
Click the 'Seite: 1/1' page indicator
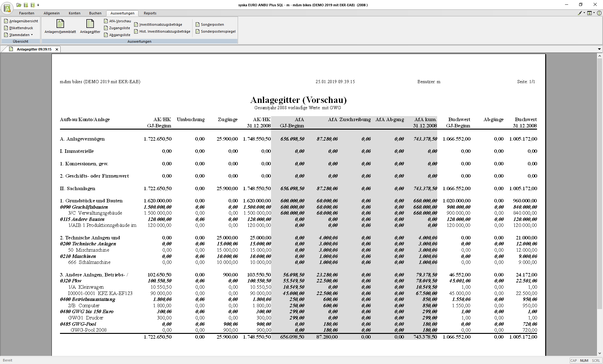pos(526,82)
